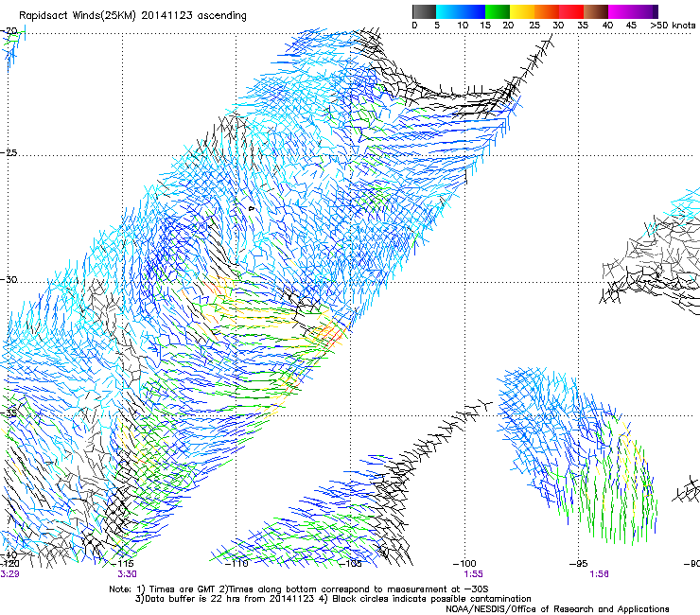Click the green 15-20 knots legend segment
The height and width of the screenshot is (615, 700).
pyautogui.click(x=498, y=11)
